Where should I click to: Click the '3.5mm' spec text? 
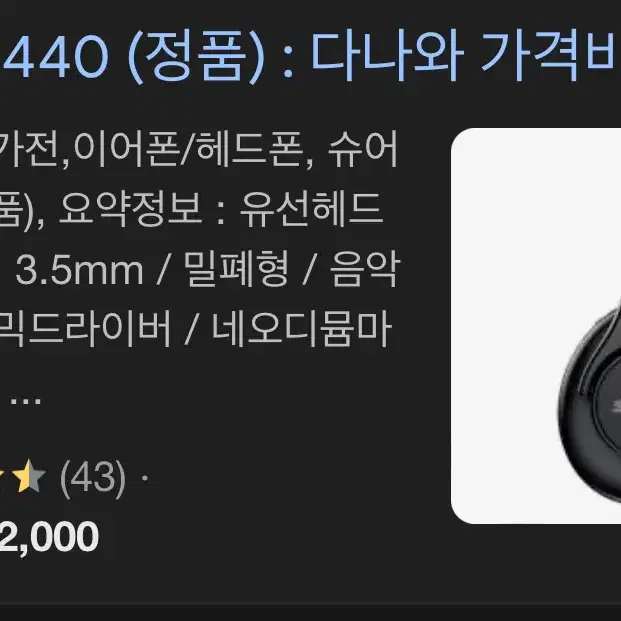(79, 271)
